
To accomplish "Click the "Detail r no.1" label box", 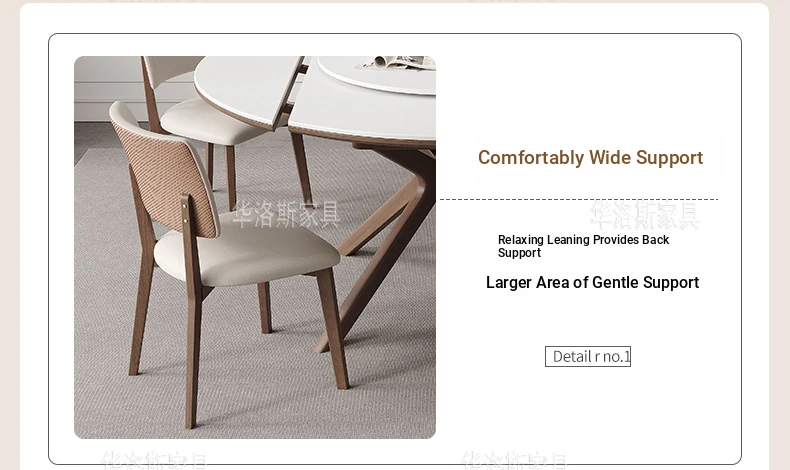I will 587,357.
